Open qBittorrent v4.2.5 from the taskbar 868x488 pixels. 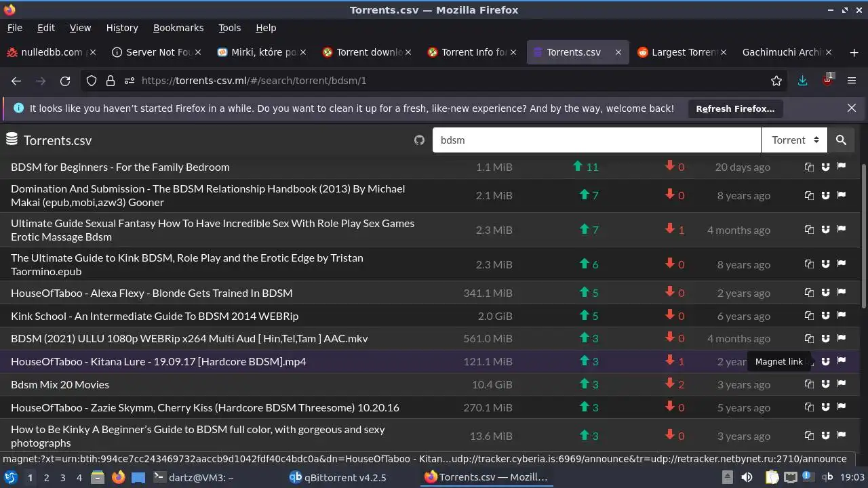[x=338, y=477]
